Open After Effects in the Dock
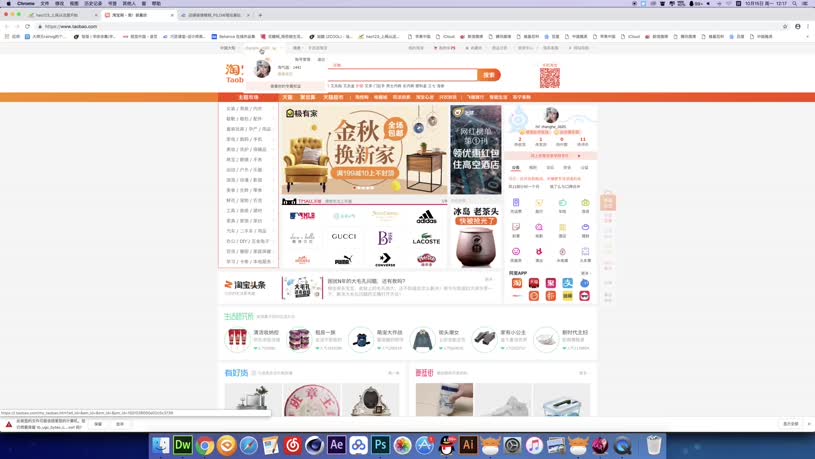Screen dimensions: 815x459 (x=336, y=445)
